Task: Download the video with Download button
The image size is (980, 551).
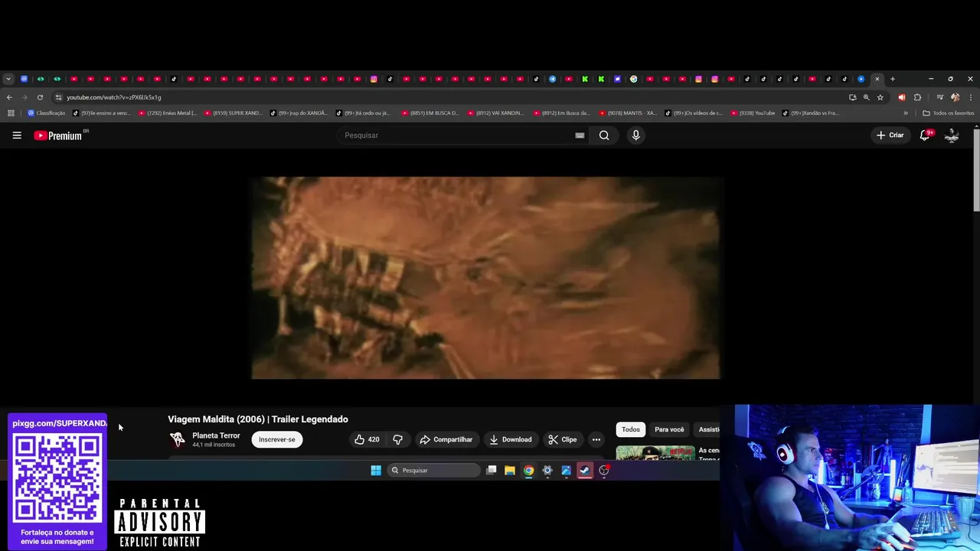Action: [511, 439]
